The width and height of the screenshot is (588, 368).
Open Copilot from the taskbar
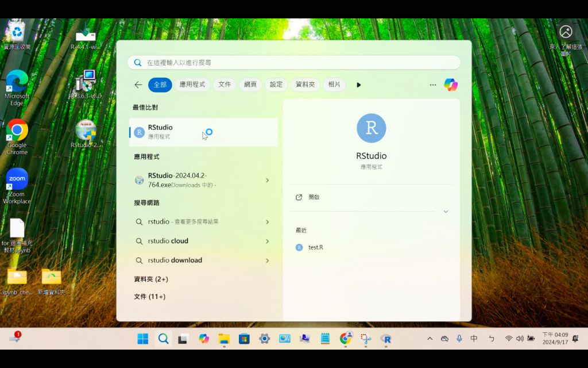204,339
